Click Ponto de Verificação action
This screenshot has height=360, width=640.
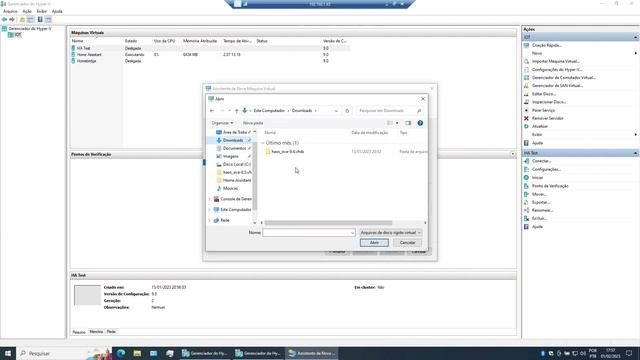[x=550, y=186]
